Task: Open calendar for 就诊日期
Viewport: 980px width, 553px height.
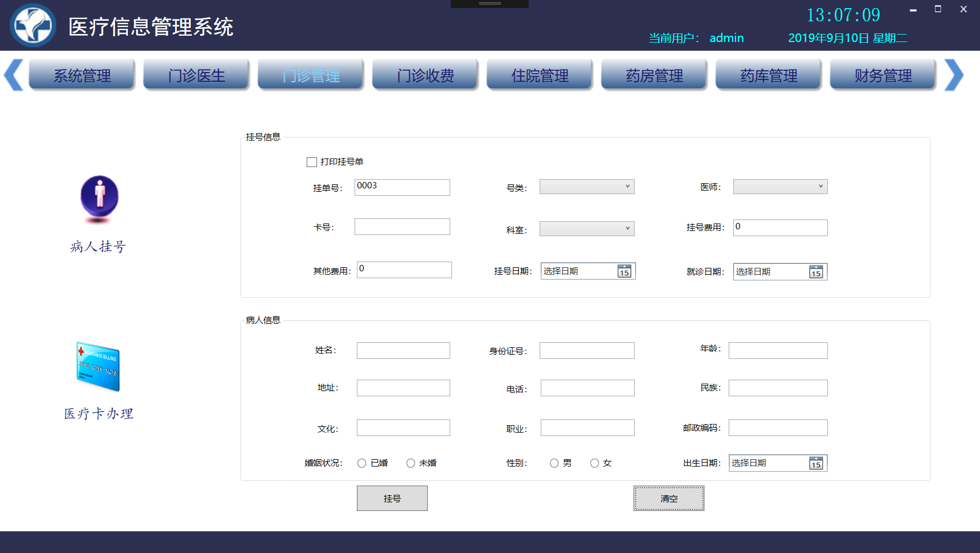Action: click(816, 272)
